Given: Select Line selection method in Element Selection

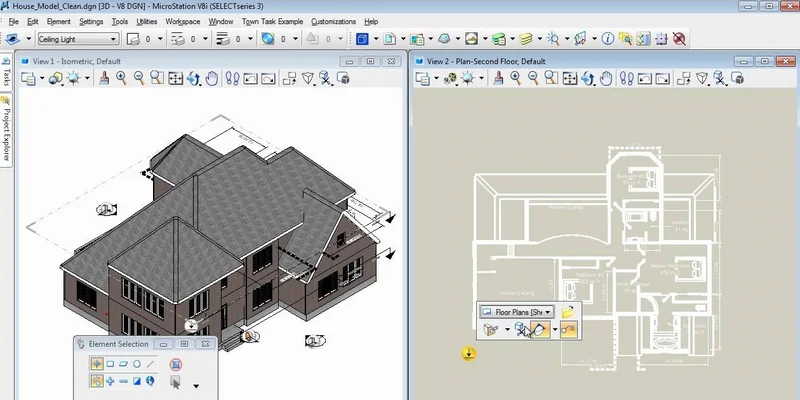Looking at the screenshot, I should tap(150, 364).
